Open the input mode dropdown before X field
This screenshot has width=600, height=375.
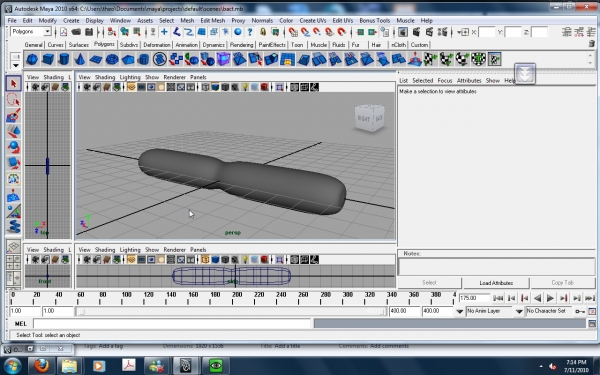click(x=463, y=33)
